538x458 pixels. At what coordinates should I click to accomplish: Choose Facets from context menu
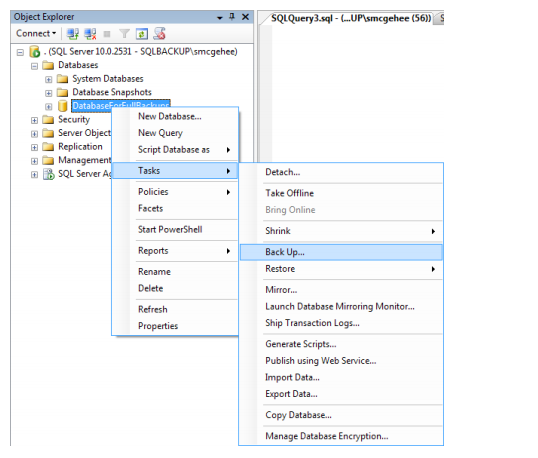pyautogui.click(x=175, y=208)
